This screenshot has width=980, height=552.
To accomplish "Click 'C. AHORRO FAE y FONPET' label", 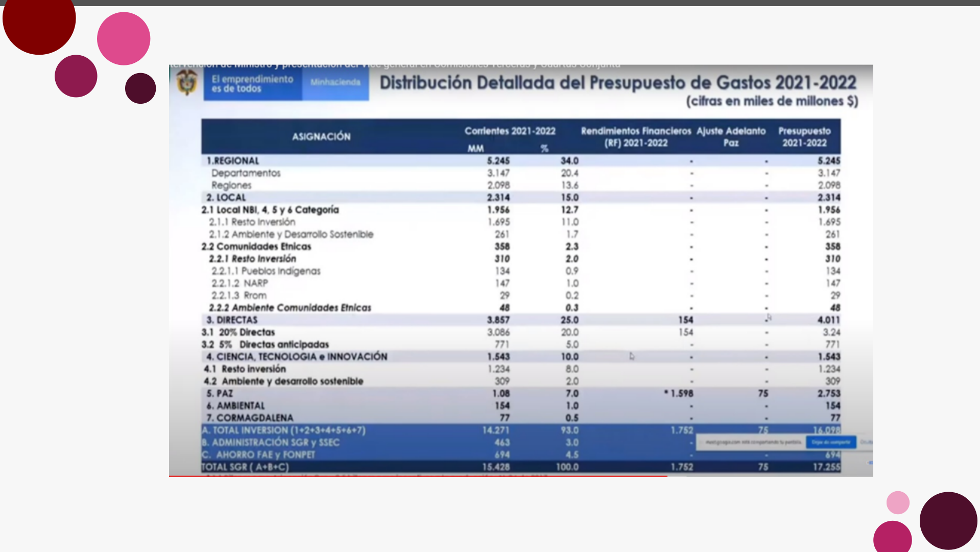I will 258,455.
